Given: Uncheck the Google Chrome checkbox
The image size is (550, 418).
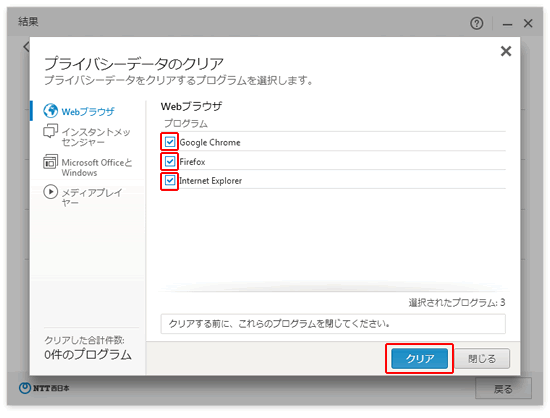Looking at the screenshot, I should click(170, 142).
